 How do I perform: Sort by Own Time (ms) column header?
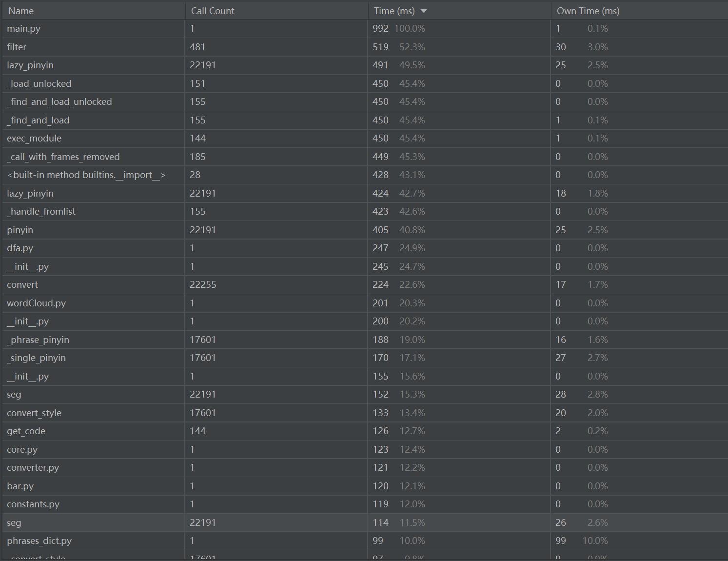click(639, 11)
